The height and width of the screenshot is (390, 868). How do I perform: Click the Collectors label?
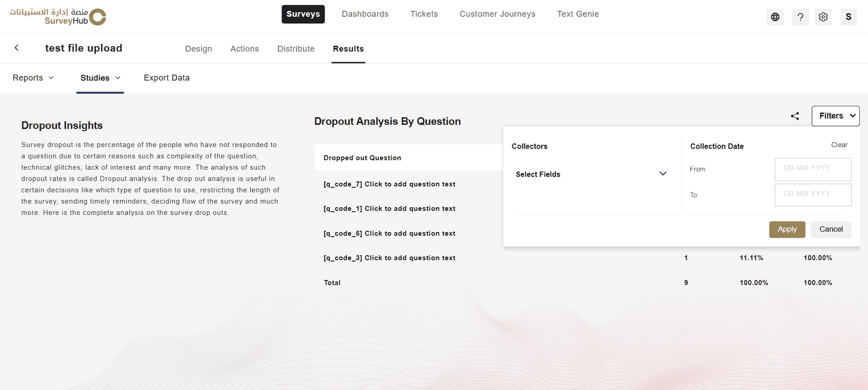[x=529, y=146]
